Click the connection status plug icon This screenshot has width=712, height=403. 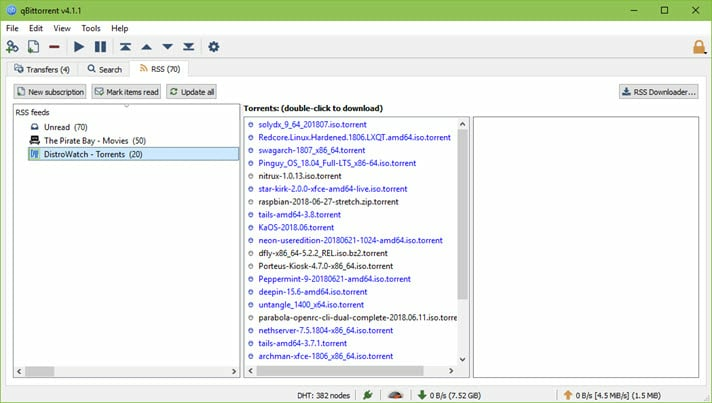click(368, 395)
